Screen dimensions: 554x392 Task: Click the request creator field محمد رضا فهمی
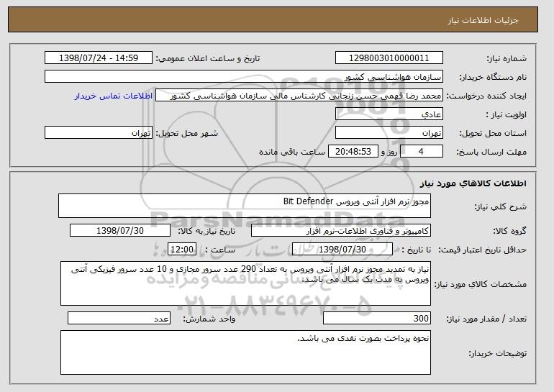tap(299, 96)
